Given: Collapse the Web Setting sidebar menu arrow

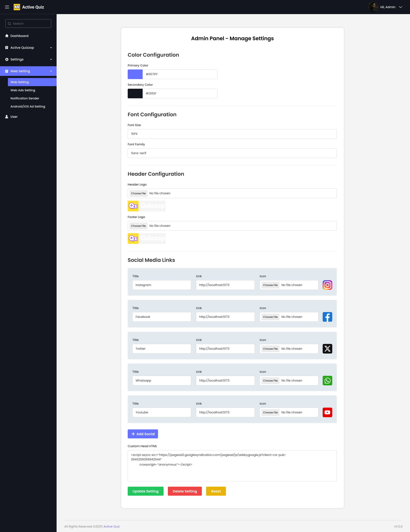Looking at the screenshot, I should click(x=51, y=71).
